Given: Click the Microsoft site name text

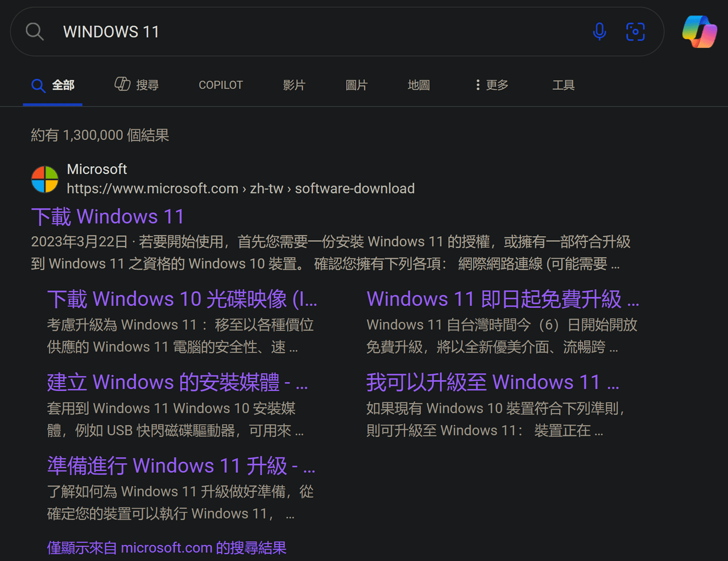Looking at the screenshot, I should click(97, 169).
